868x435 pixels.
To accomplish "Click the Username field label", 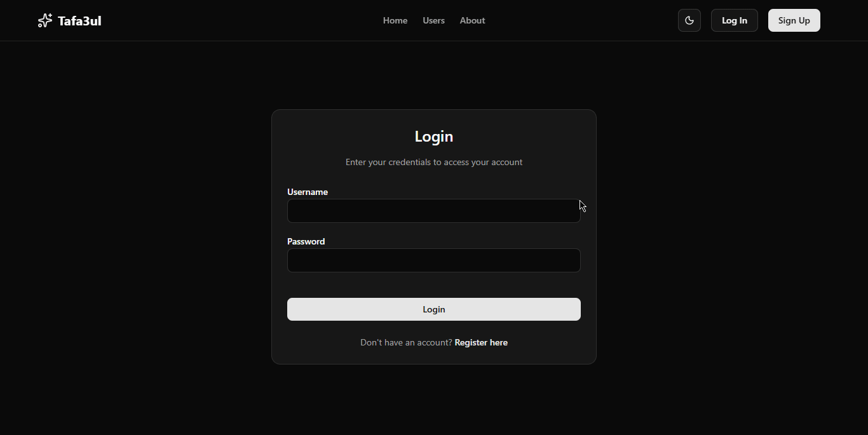I will coord(308,192).
